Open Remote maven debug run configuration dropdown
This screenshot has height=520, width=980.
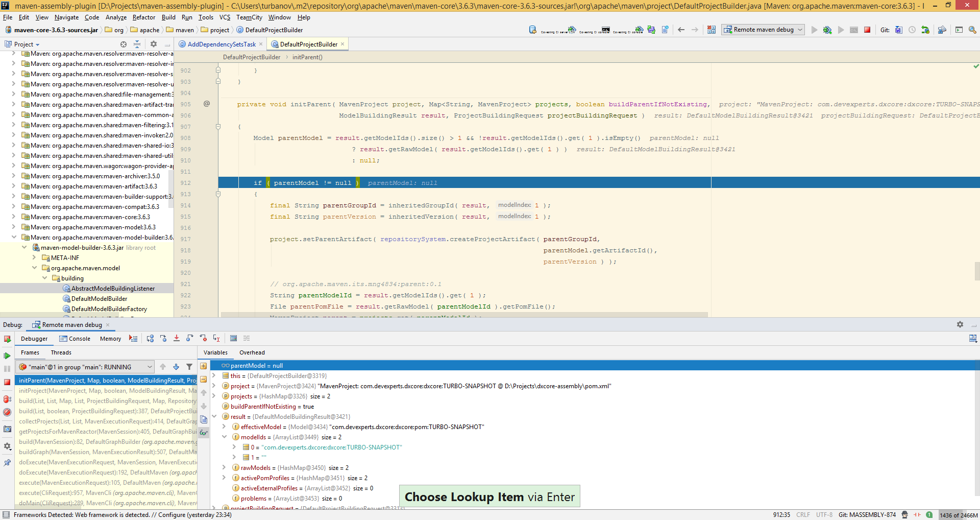point(764,30)
